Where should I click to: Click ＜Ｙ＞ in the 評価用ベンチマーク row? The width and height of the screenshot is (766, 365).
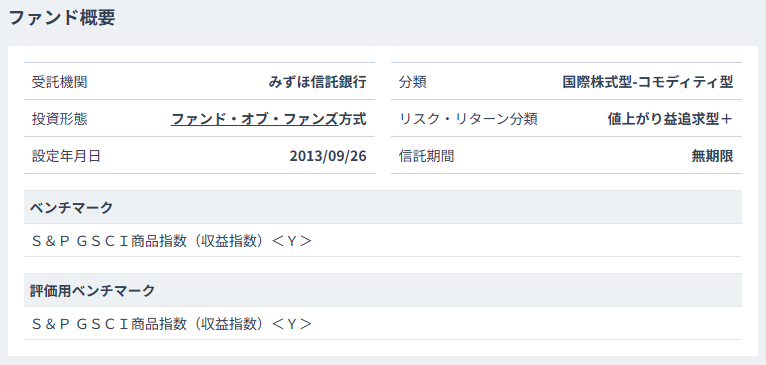291,324
